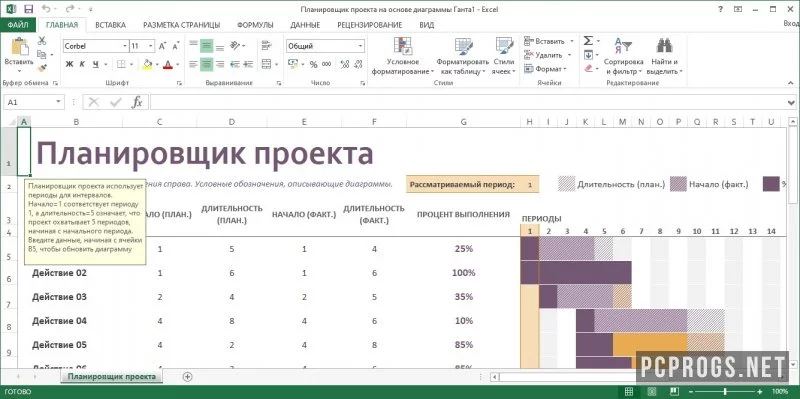Apply comma style 000 format

click(x=326, y=64)
